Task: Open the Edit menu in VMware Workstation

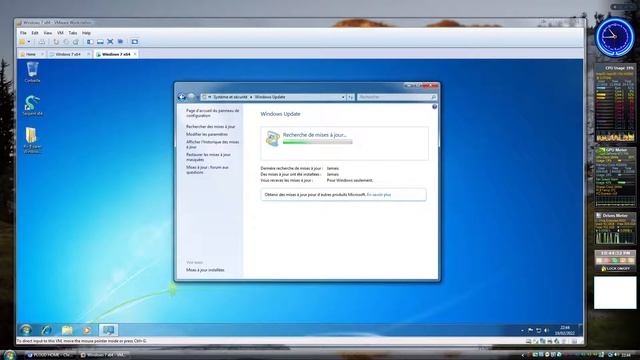Action: click(35, 33)
